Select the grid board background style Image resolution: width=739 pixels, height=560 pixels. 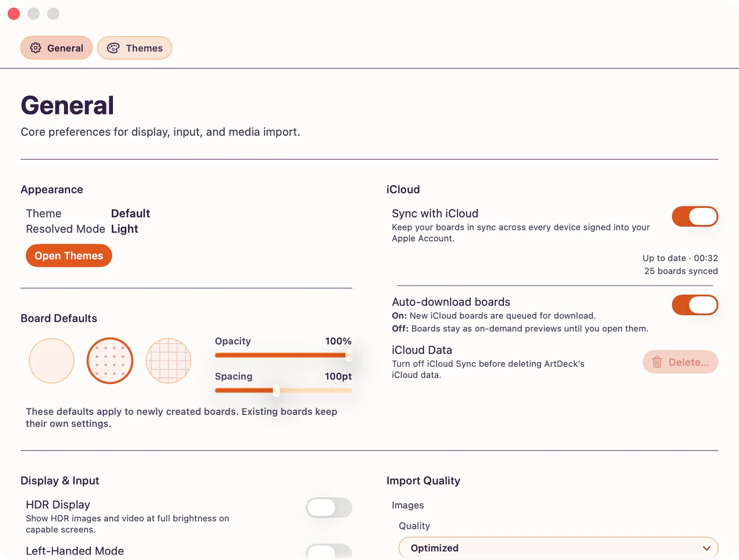tap(168, 361)
